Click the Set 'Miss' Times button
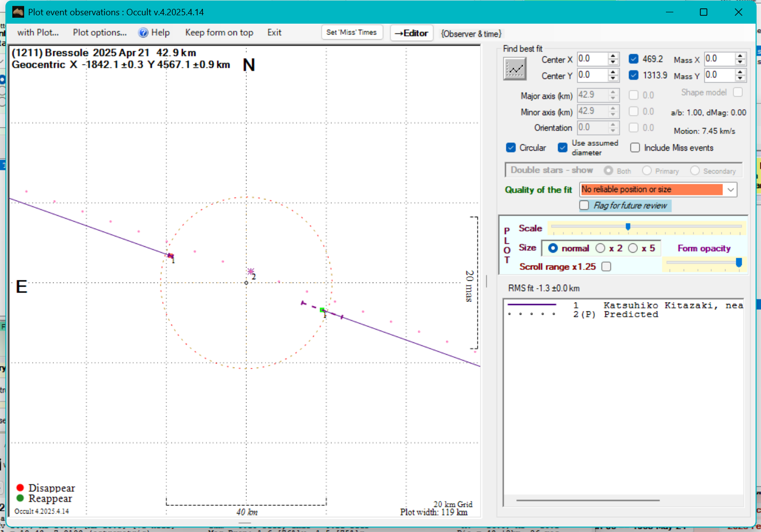Screen dimensions: 761x532 351,33
